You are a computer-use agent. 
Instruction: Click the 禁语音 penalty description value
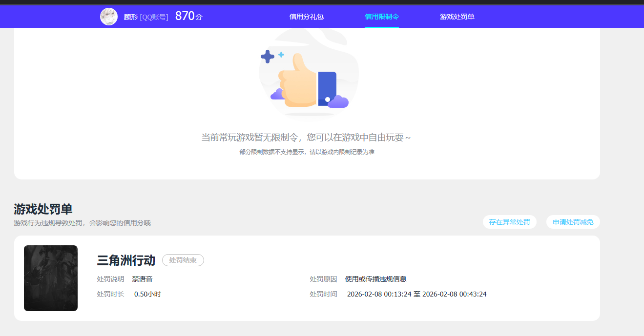[x=142, y=279]
